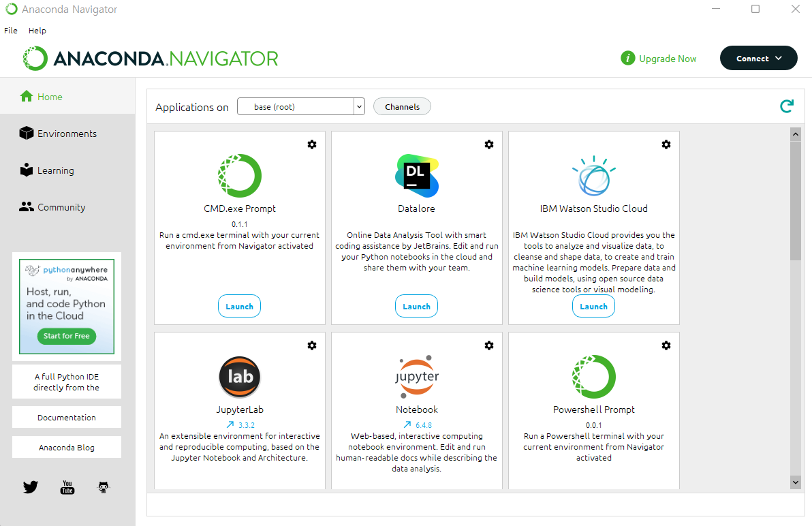Click the Learning book icon
812x526 pixels.
[27, 170]
